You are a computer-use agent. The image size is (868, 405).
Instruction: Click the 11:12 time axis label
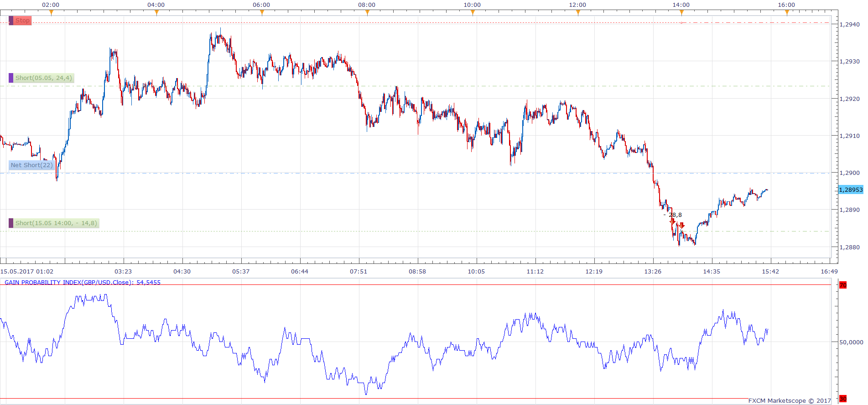click(535, 271)
